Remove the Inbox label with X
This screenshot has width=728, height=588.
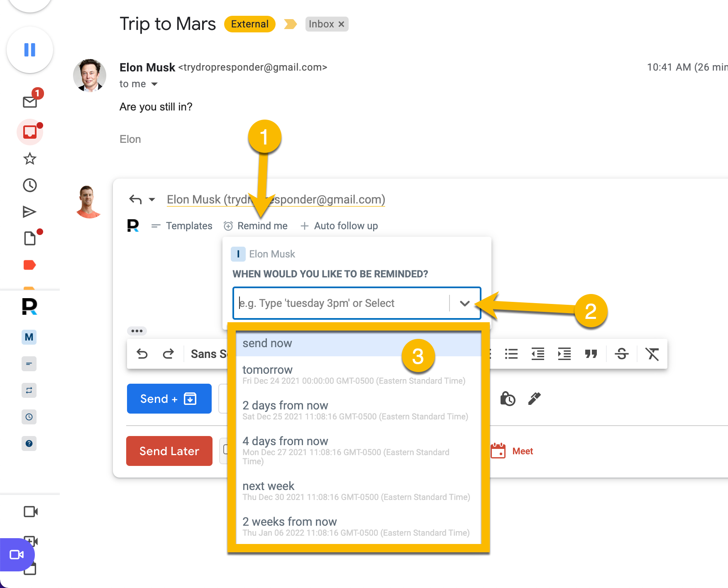click(342, 24)
